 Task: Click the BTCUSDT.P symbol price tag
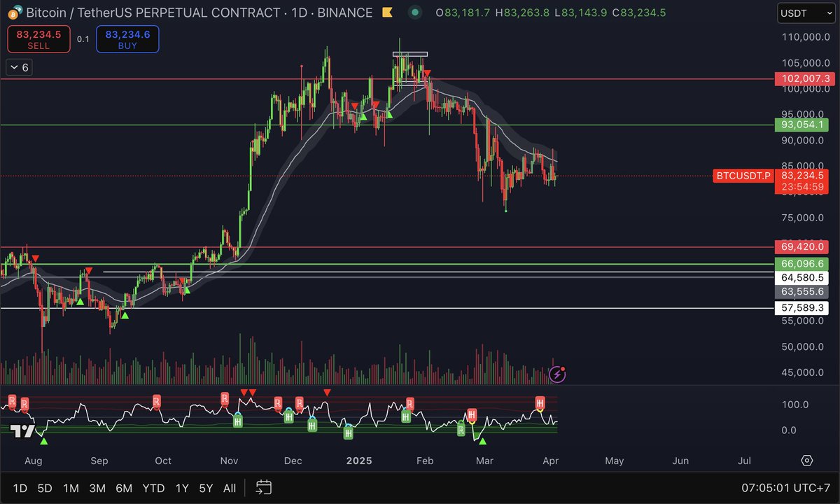743,176
